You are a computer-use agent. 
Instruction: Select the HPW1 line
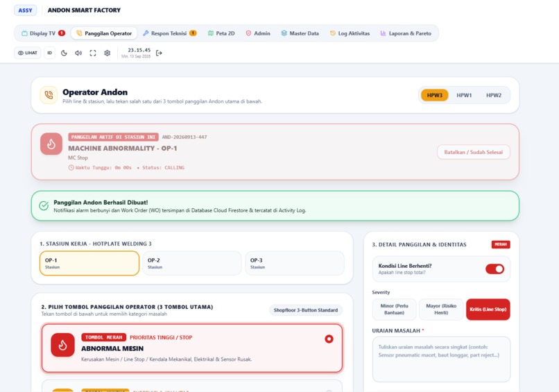click(x=464, y=95)
